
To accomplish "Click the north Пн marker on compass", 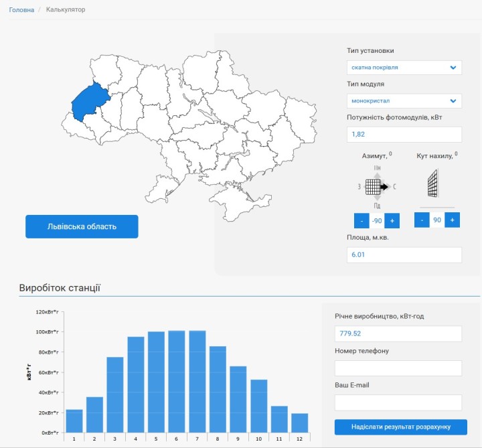I will point(377,168).
